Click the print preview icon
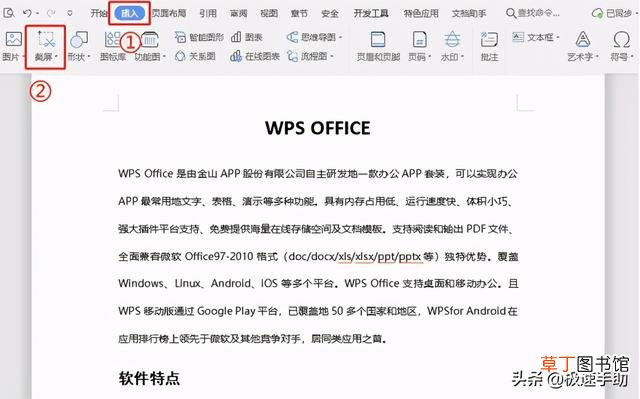This screenshot has height=399, width=640. (9, 13)
